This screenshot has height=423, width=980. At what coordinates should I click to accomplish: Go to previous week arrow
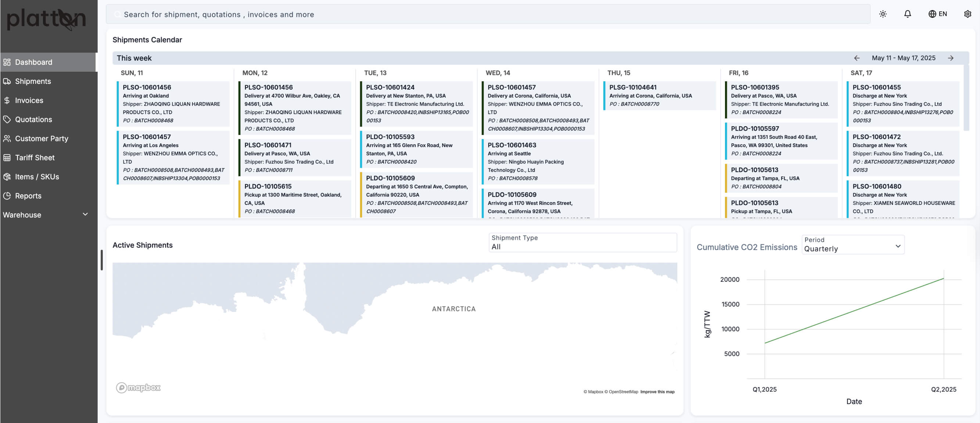[x=857, y=58]
